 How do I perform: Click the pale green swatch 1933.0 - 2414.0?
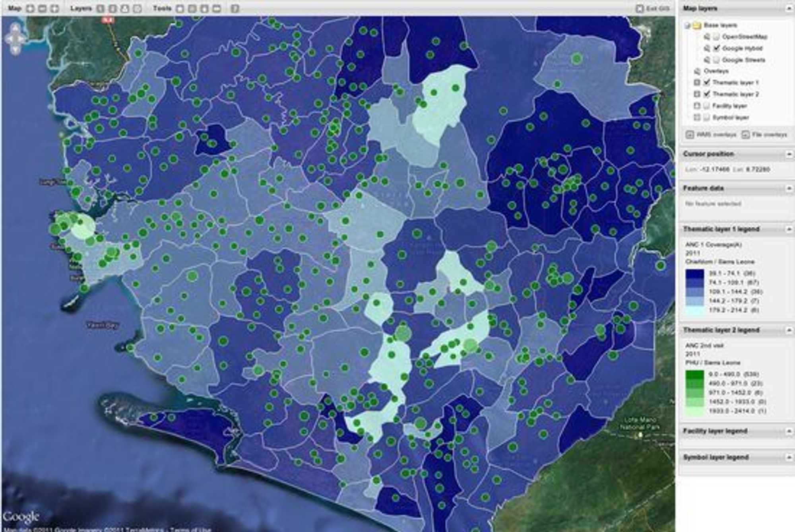(694, 411)
